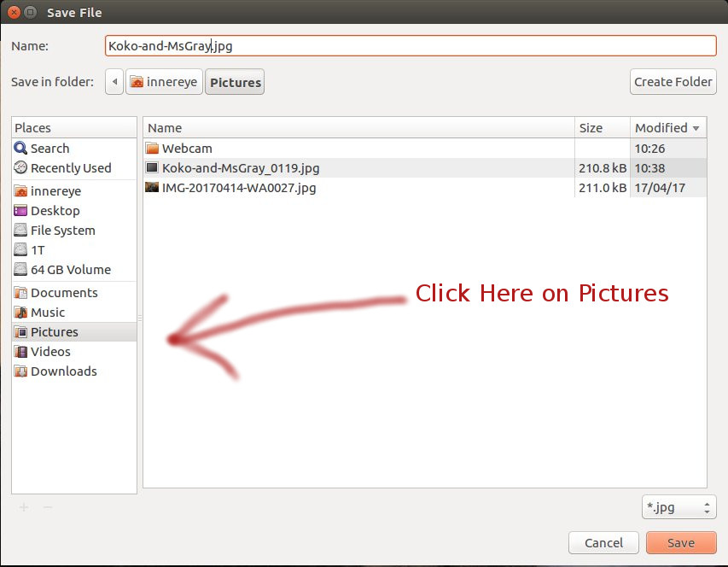Click the Create Folder button
The width and height of the screenshot is (728, 567).
click(673, 81)
